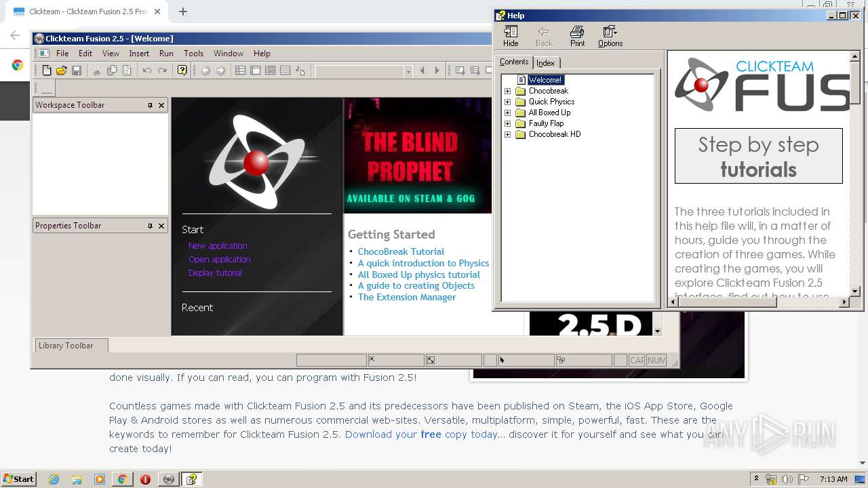The height and width of the screenshot is (488, 868).
Task: Open the Frame editor icon
Action: coord(255,70)
